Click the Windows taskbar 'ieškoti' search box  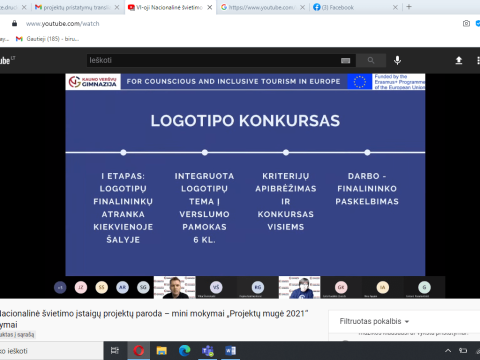point(52,351)
